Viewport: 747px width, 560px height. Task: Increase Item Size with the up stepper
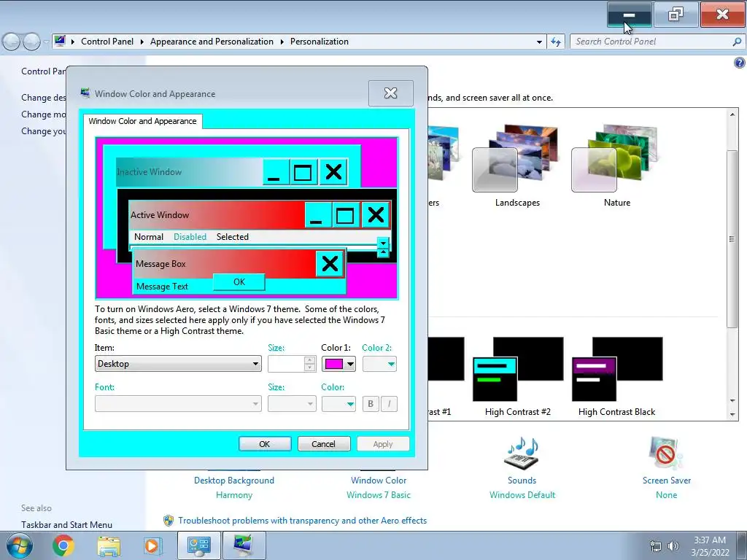309,360
